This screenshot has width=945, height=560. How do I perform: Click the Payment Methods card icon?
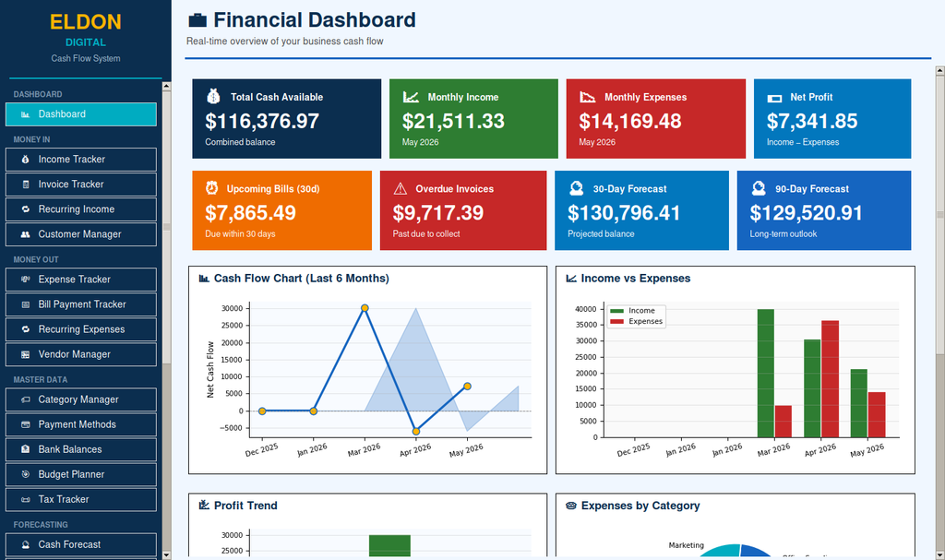tap(25, 425)
